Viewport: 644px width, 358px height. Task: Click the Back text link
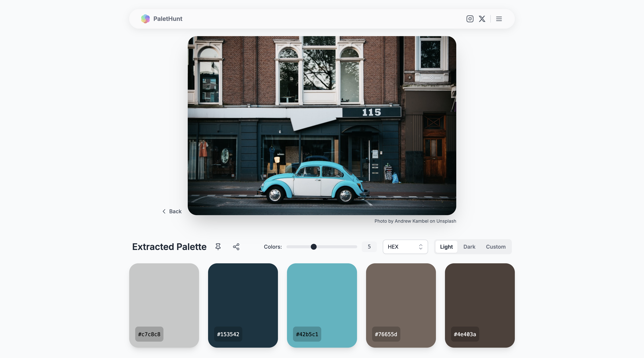175,211
